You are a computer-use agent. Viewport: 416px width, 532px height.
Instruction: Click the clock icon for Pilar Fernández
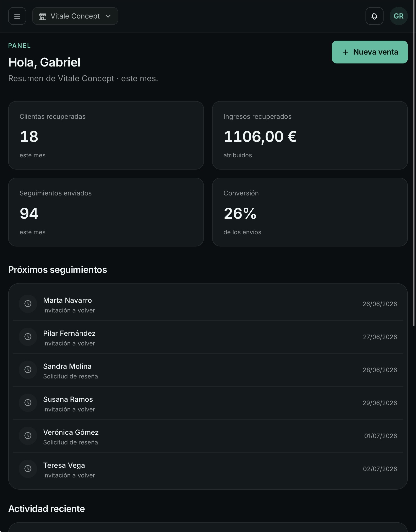28,337
